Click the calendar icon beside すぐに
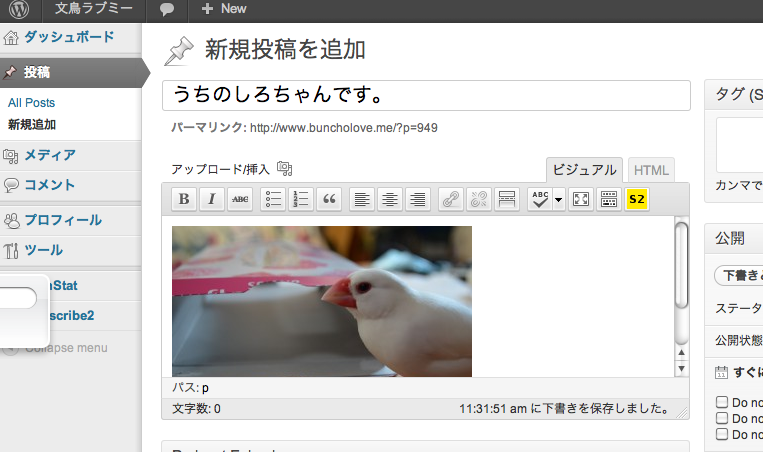This screenshot has height=452, width=763. 721,373
